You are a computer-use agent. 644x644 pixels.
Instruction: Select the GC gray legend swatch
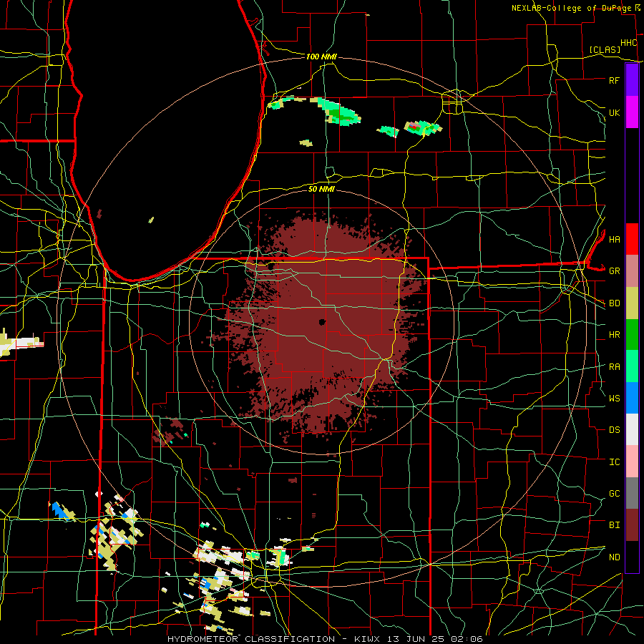coord(632,493)
